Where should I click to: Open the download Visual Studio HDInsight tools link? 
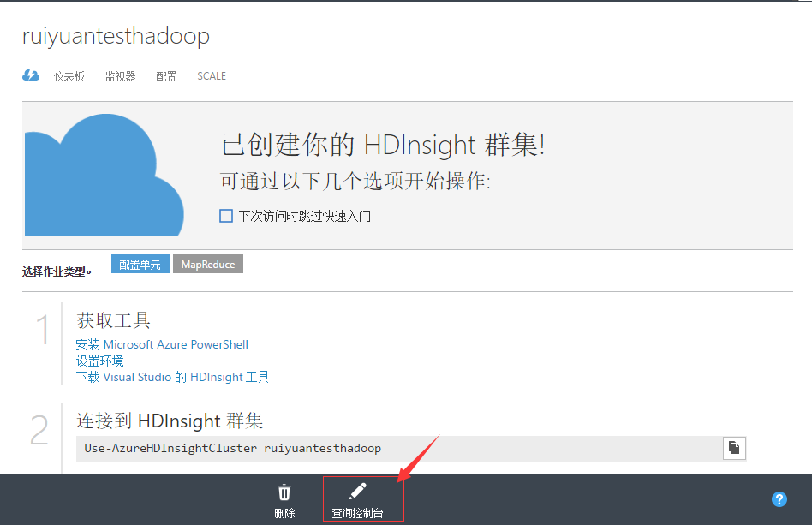coord(172,377)
